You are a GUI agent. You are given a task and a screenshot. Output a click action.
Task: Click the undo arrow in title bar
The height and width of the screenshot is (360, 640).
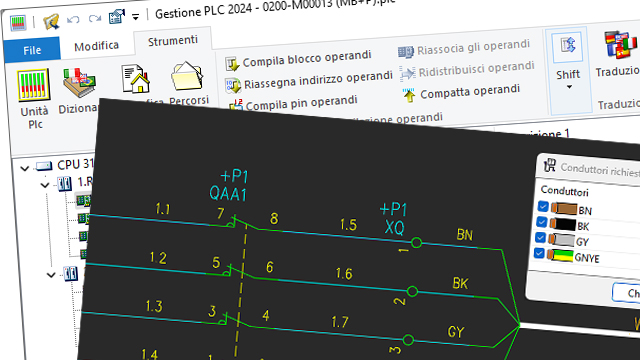click(73, 20)
